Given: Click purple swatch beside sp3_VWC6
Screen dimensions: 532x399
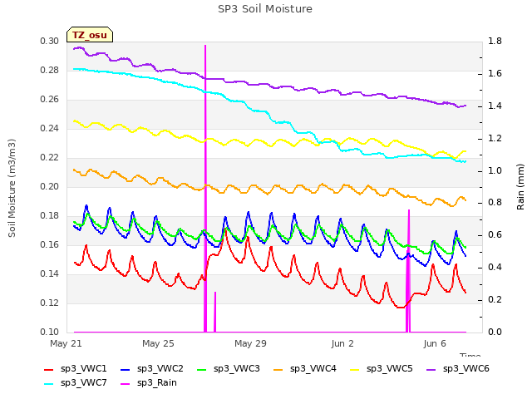Looking at the screenshot, I should coord(431,370).
